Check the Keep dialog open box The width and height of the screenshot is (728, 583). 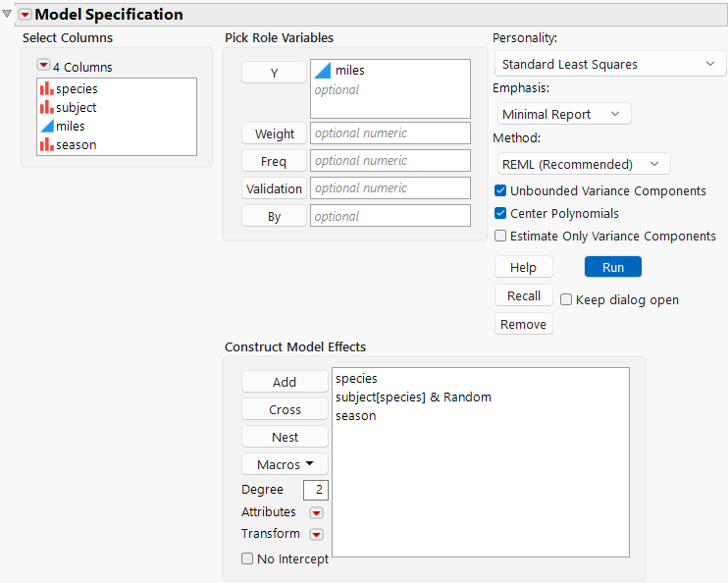[x=566, y=300]
